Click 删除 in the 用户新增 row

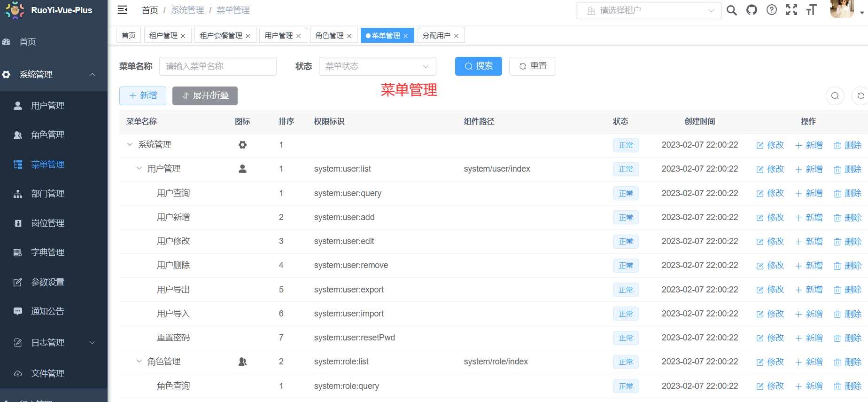pos(848,217)
